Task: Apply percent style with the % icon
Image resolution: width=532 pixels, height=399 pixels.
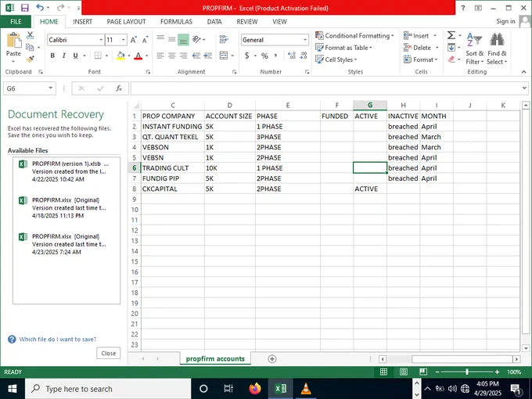Action: coord(264,56)
